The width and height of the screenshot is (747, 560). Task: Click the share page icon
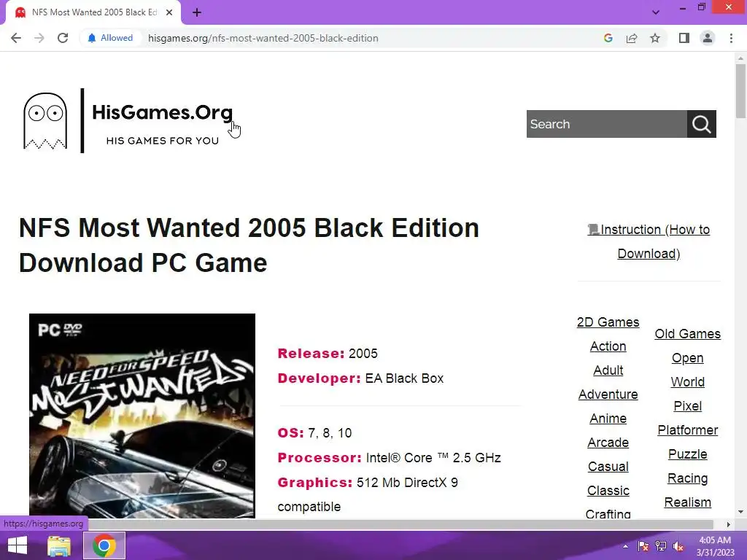pyautogui.click(x=632, y=38)
